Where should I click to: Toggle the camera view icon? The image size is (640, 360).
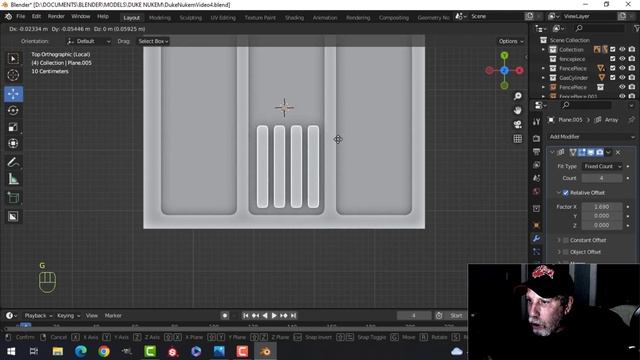(518, 124)
